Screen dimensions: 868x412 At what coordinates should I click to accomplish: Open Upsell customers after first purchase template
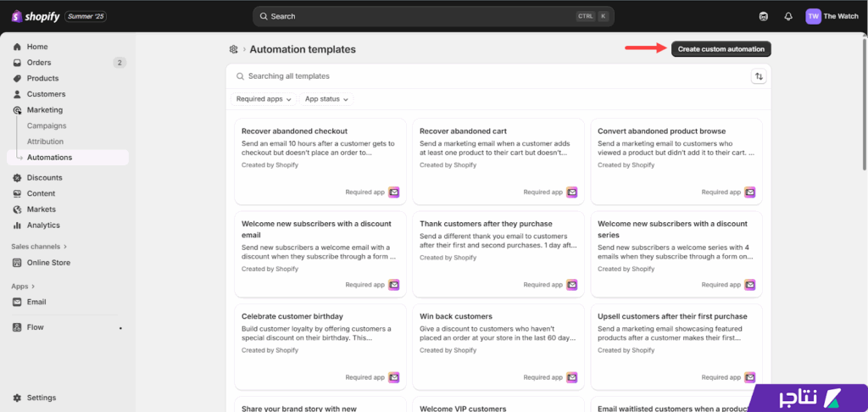click(x=676, y=347)
